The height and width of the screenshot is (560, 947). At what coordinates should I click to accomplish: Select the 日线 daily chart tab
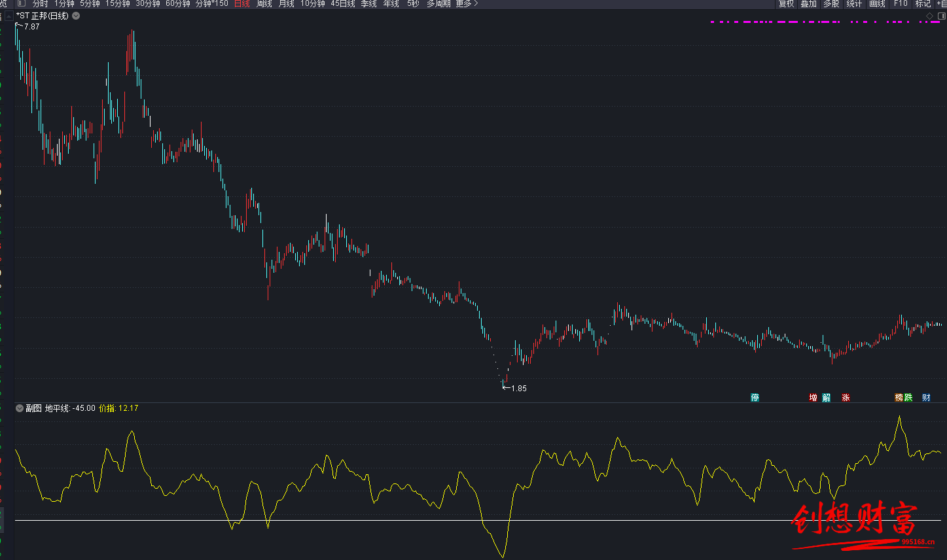tap(242, 4)
